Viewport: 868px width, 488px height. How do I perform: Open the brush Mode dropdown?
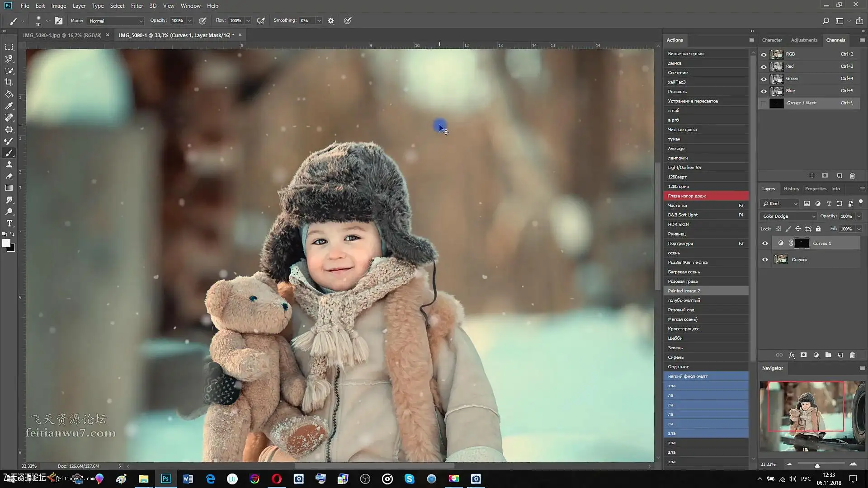(116, 21)
